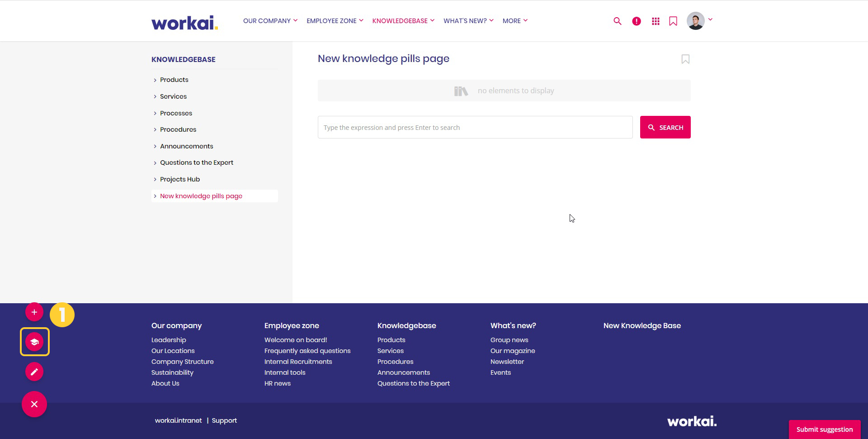The image size is (868, 439).
Task: Open New Knowledge Base footer heading
Action: 642,325
